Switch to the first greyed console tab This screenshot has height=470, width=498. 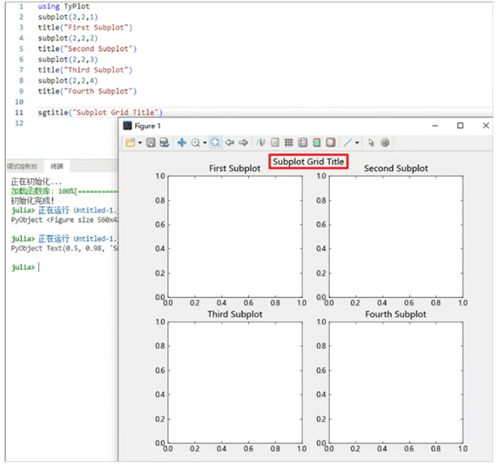(22, 166)
